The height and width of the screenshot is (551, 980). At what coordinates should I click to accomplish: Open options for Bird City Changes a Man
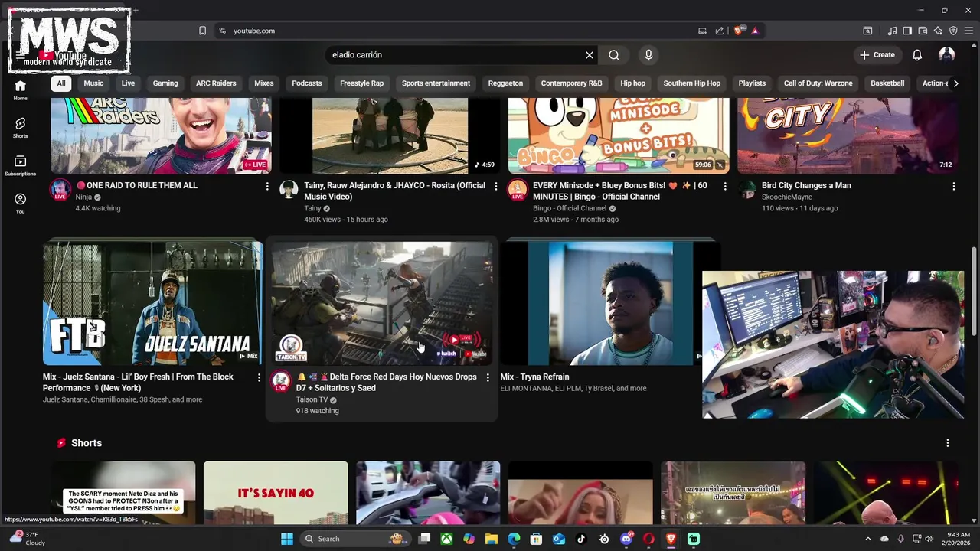click(953, 186)
